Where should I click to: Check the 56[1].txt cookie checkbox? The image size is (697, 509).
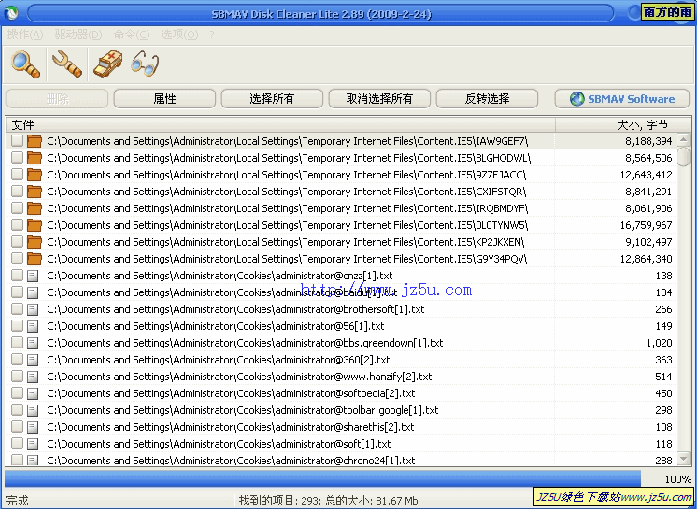pos(17,326)
